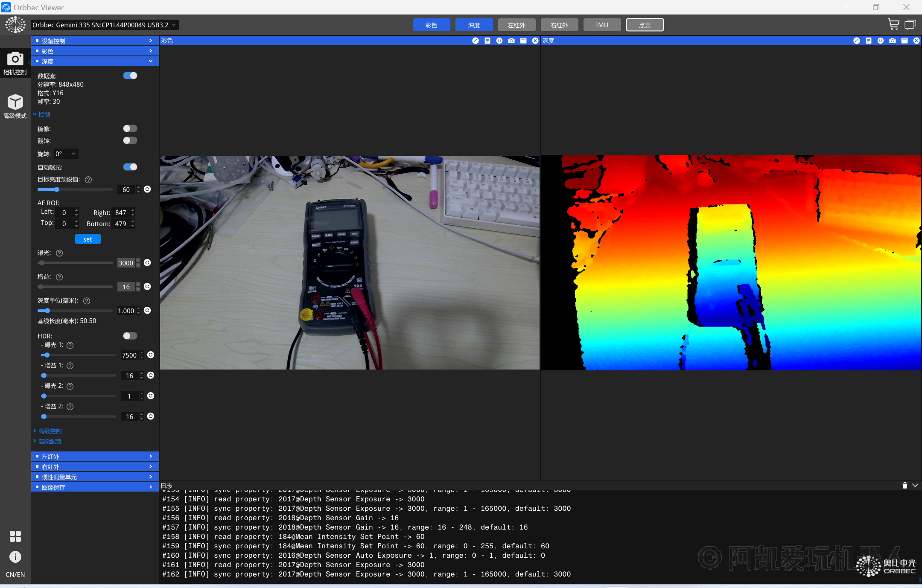Image resolution: width=922 pixels, height=588 pixels.
Task: Open the device selection dropdown
Action: [x=105, y=25]
